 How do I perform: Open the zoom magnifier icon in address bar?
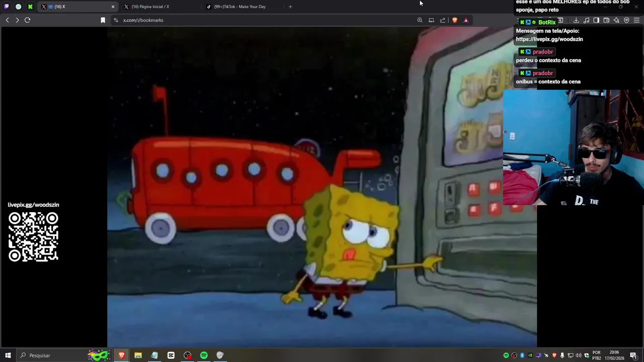coord(420,20)
